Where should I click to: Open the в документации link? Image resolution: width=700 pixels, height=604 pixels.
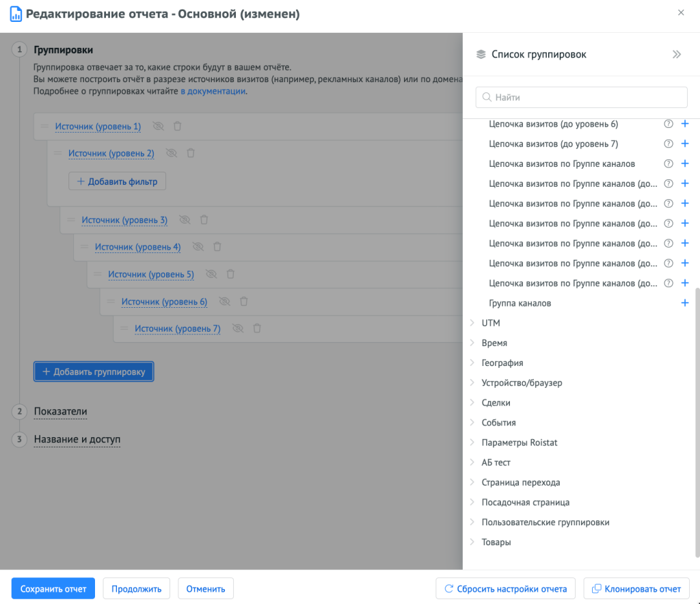213,91
